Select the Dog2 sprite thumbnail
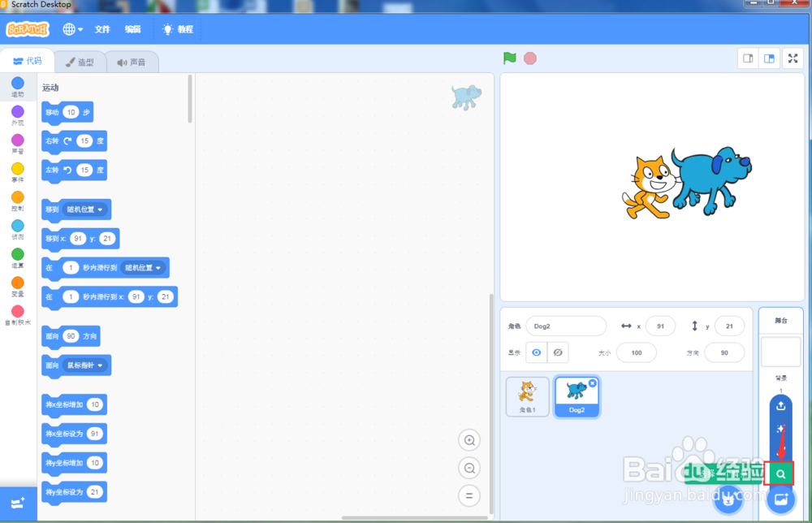Image resolution: width=812 pixels, height=523 pixels. click(577, 396)
